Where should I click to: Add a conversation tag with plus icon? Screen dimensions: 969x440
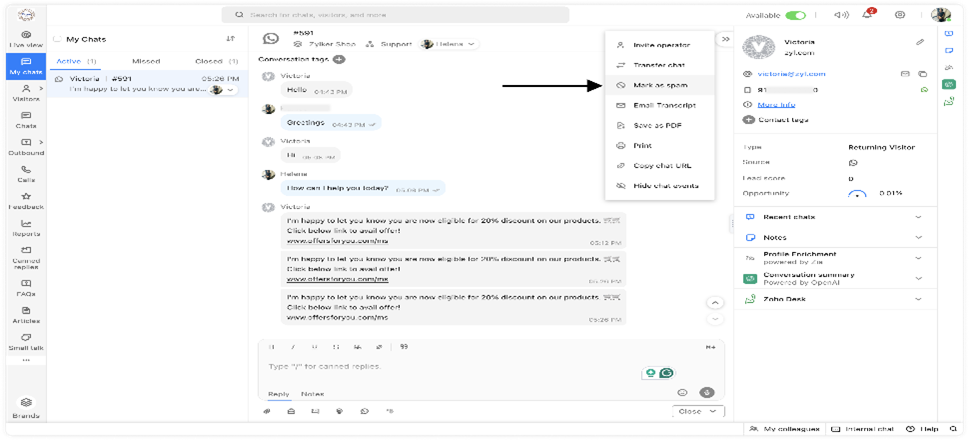[x=339, y=60]
